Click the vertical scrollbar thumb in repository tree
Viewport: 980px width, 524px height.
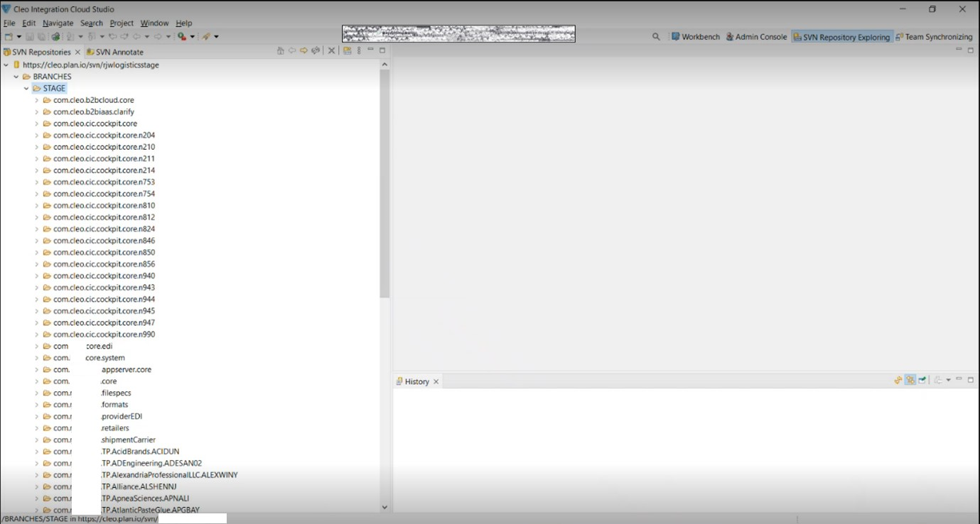coord(384,184)
